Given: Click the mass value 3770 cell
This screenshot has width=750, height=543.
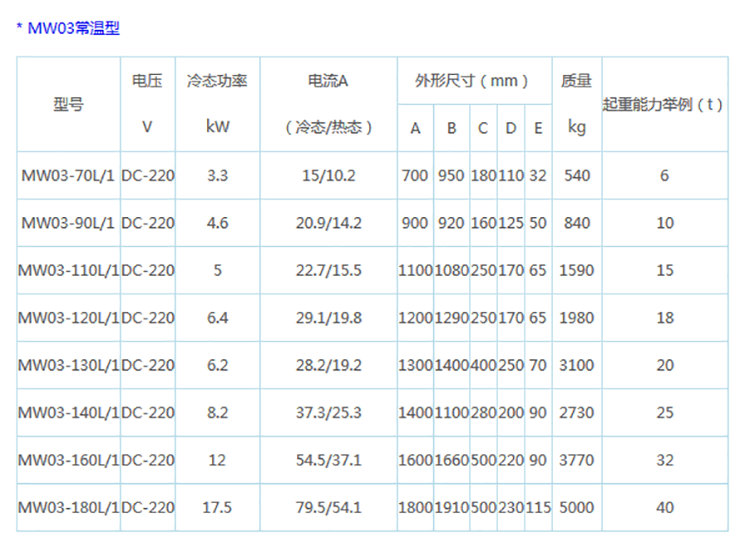Looking at the screenshot, I should (577, 460).
